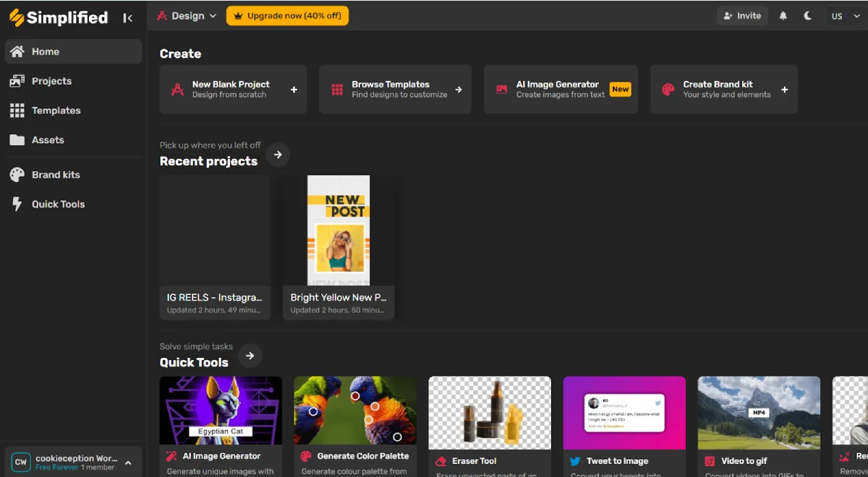Toggle dark mode with the moon icon
Viewport: 868px width, 477px height.
tap(808, 16)
